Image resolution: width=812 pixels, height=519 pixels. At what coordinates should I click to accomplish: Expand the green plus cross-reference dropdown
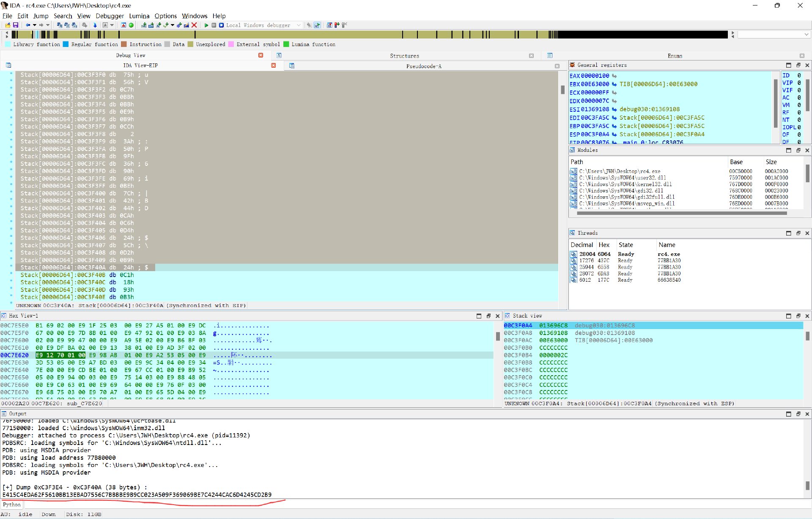pos(173,25)
